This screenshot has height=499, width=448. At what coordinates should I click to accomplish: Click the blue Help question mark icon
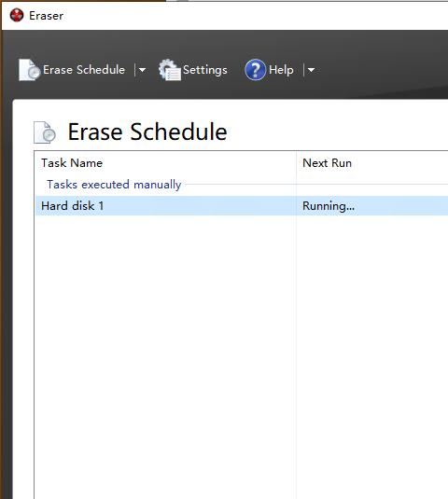coord(255,70)
